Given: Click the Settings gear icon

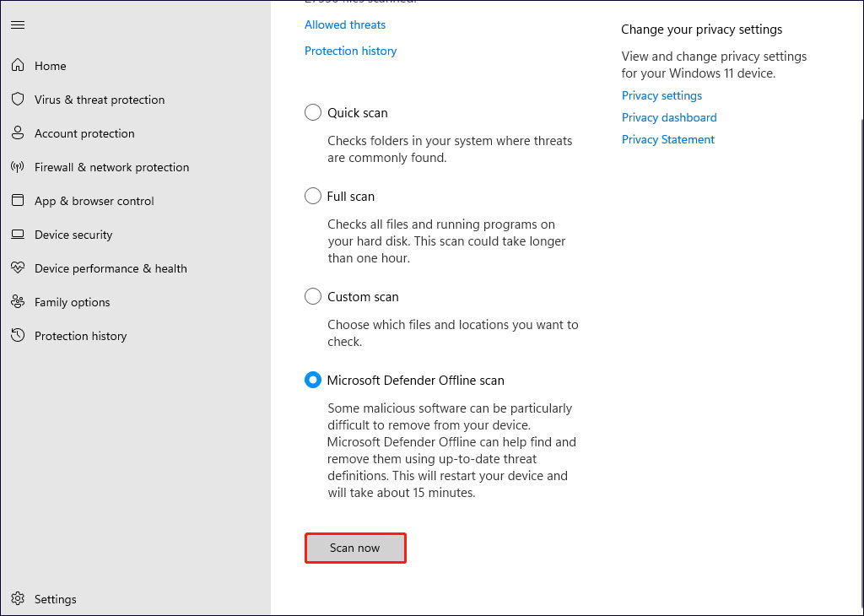Looking at the screenshot, I should [x=18, y=599].
